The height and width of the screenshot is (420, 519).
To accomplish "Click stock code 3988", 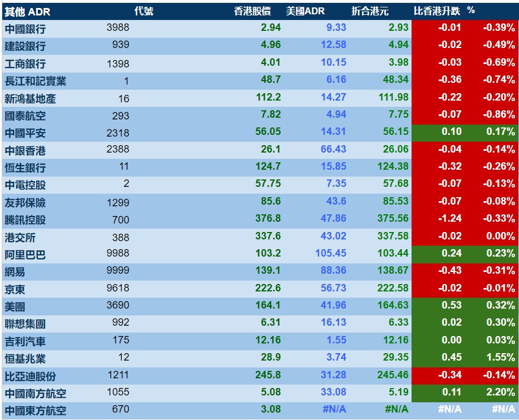I will pyautogui.click(x=118, y=27).
